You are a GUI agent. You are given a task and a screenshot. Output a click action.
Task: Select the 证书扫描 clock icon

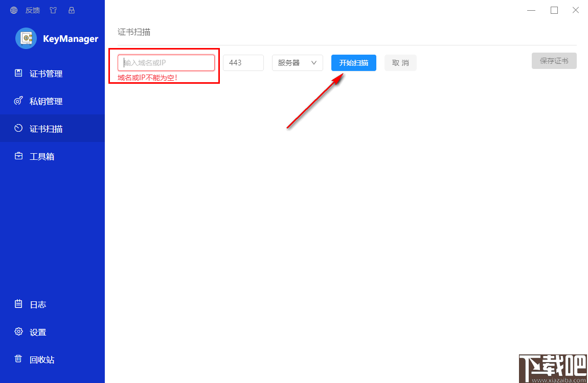tap(18, 128)
